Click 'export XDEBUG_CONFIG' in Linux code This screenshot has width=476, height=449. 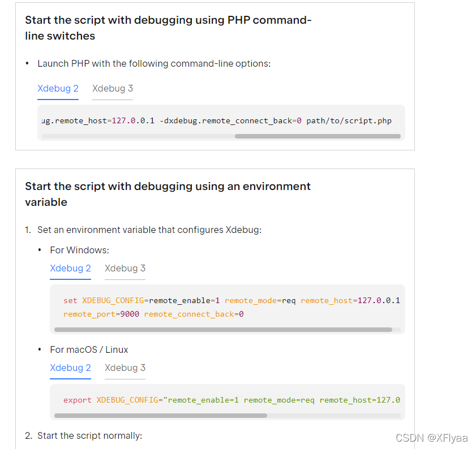(111, 400)
